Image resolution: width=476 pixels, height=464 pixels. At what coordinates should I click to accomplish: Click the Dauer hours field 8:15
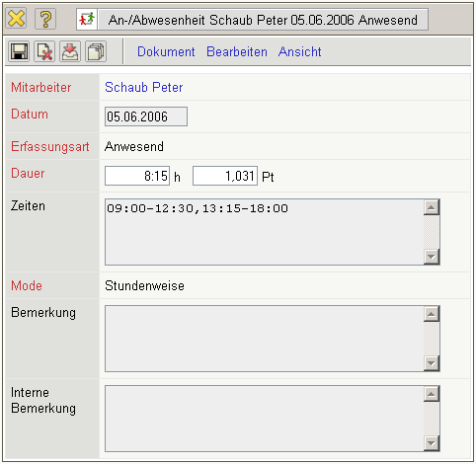pyautogui.click(x=137, y=176)
